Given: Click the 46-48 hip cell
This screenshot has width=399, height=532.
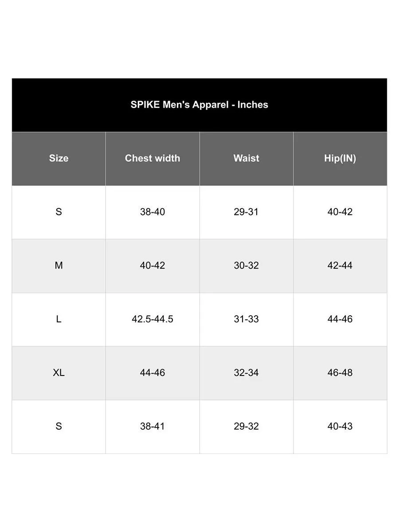Looking at the screenshot, I should (340, 373).
